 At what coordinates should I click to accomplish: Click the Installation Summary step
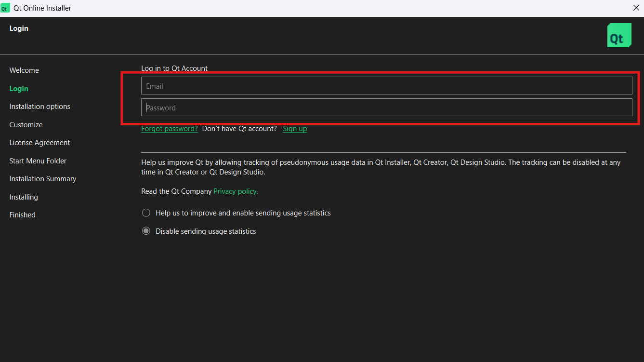[43, 179]
